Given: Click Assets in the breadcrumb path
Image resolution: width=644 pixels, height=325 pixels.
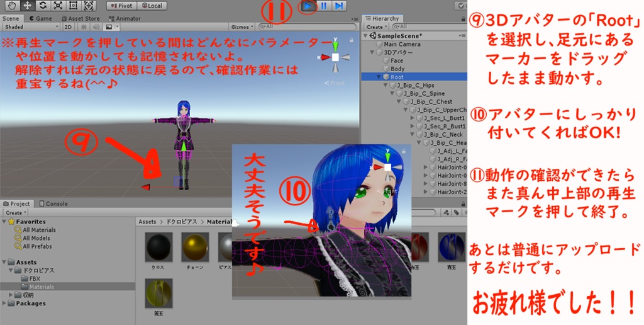Looking at the screenshot, I should coord(147,222).
